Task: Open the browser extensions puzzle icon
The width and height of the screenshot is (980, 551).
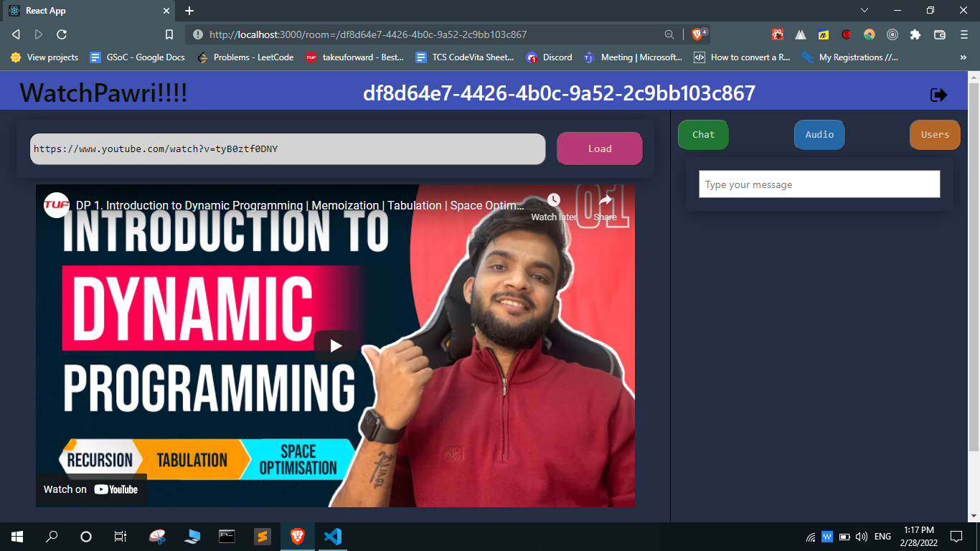Action: pos(915,34)
